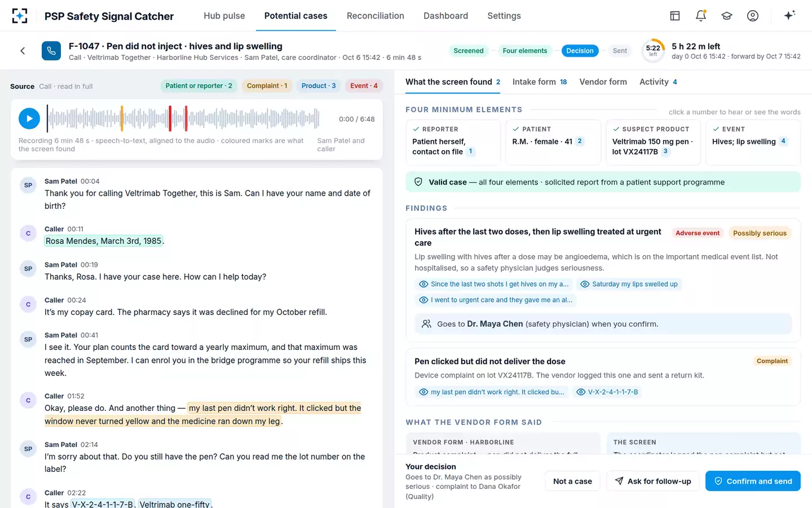812x508 pixels.
Task: Open the Activity tab
Action: 658,82
